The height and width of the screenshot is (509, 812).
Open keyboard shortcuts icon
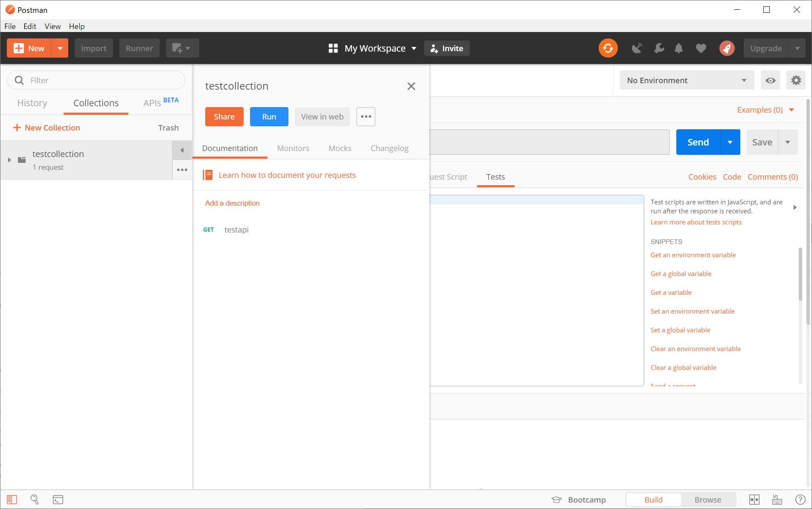tap(777, 500)
